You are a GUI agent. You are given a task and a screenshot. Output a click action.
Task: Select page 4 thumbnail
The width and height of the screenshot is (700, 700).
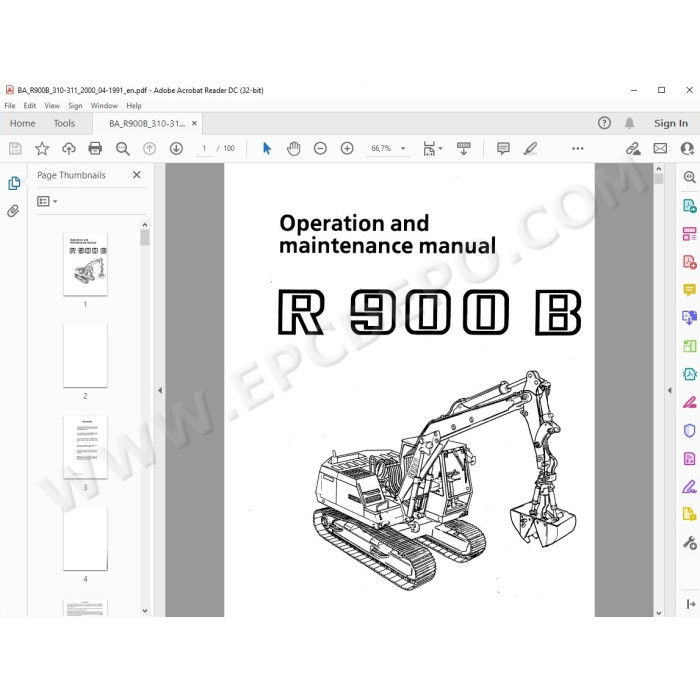tap(85, 539)
